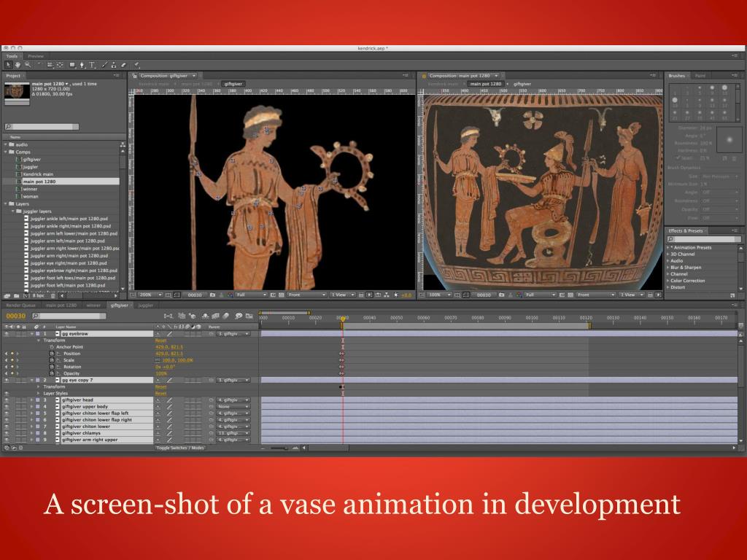Open Front 3D view dropdown in giftgiver viewer
Viewport: 747px width, 560px height.
pyautogui.click(x=307, y=295)
